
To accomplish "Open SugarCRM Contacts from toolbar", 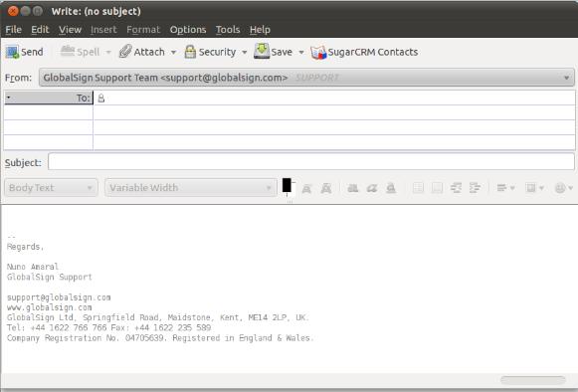I will [x=364, y=52].
